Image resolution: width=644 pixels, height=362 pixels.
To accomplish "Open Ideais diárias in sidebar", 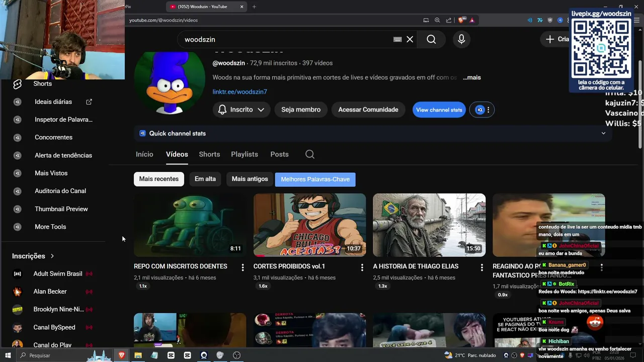I will tap(54, 102).
